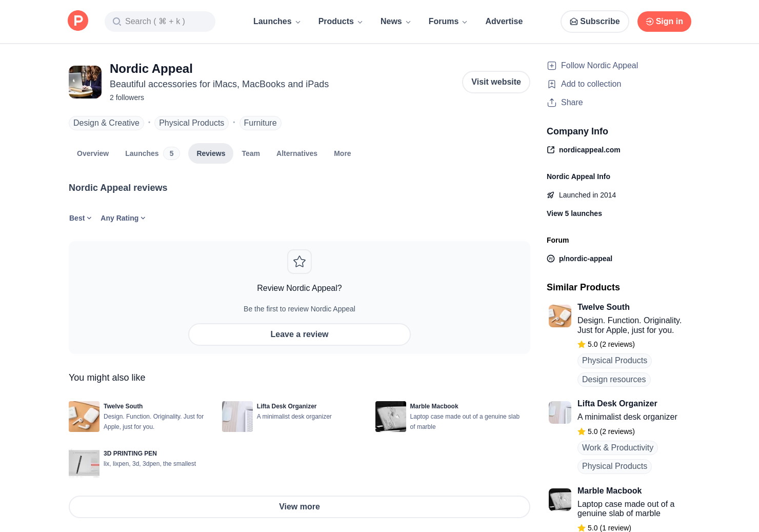
Task: Open Lifta Desk Organizer thumbnail in You might also like
Action: [237, 417]
